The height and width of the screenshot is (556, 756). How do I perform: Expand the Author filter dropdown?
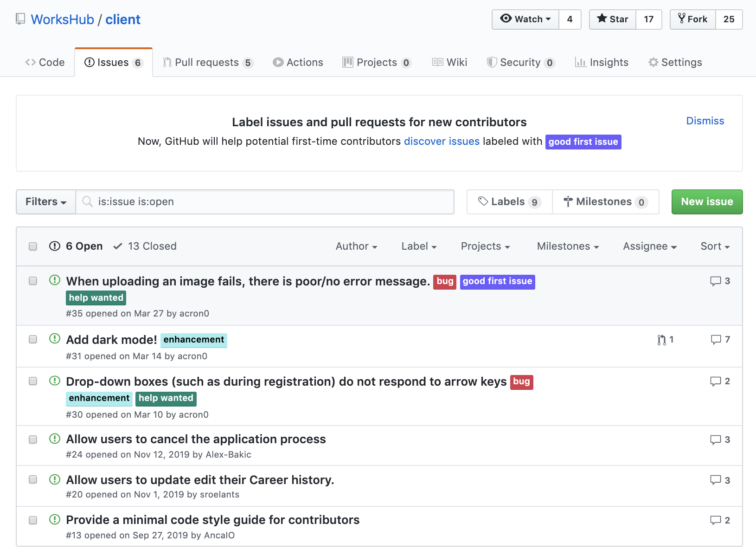[x=356, y=246]
